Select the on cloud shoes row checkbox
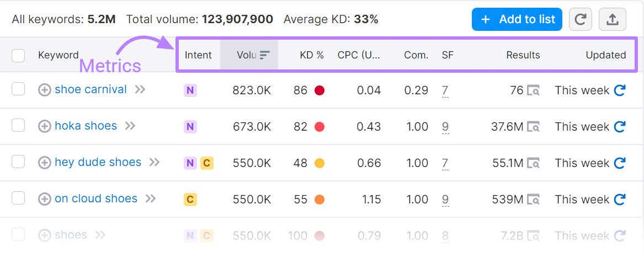The width and height of the screenshot is (644, 253). click(x=18, y=198)
